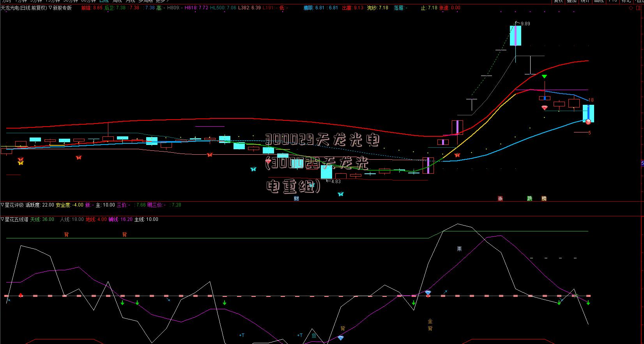Switch to the 周线 period tab
The image size is (644, 344).
pos(117,1)
